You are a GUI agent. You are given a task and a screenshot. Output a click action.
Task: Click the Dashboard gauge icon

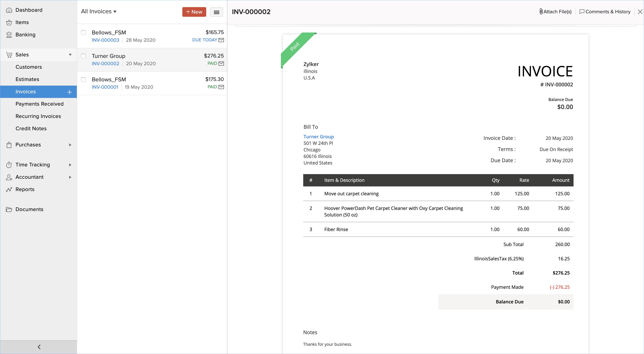tap(9, 10)
